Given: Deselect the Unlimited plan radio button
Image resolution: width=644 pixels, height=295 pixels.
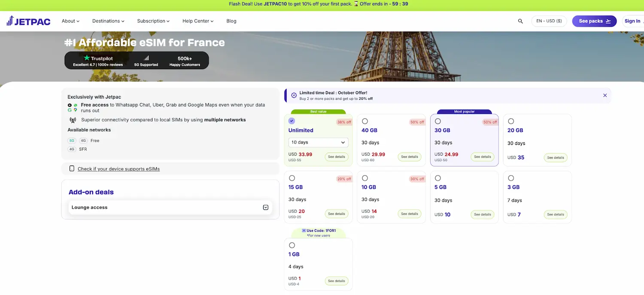Looking at the screenshot, I should click(x=292, y=121).
